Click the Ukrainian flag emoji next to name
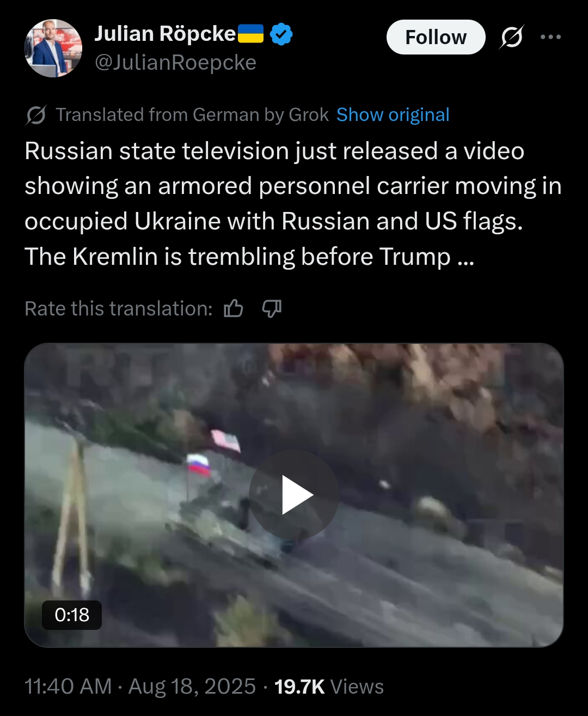Screen dimensions: 588x716 click(x=251, y=34)
